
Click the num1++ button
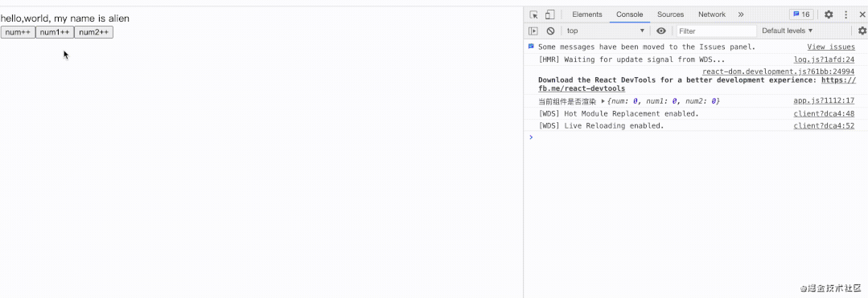pos(55,32)
